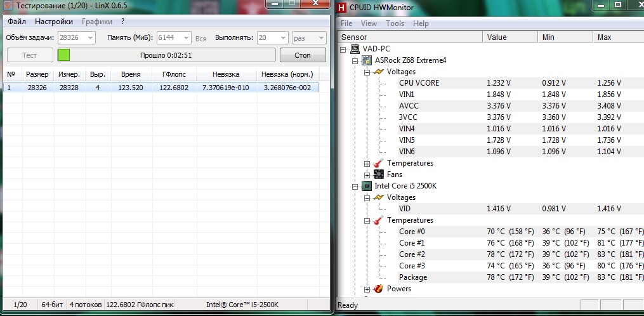Click the 4 потоков status bar entry
Image resolution: width=644 pixels, height=316 pixels.
pos(86,305)
